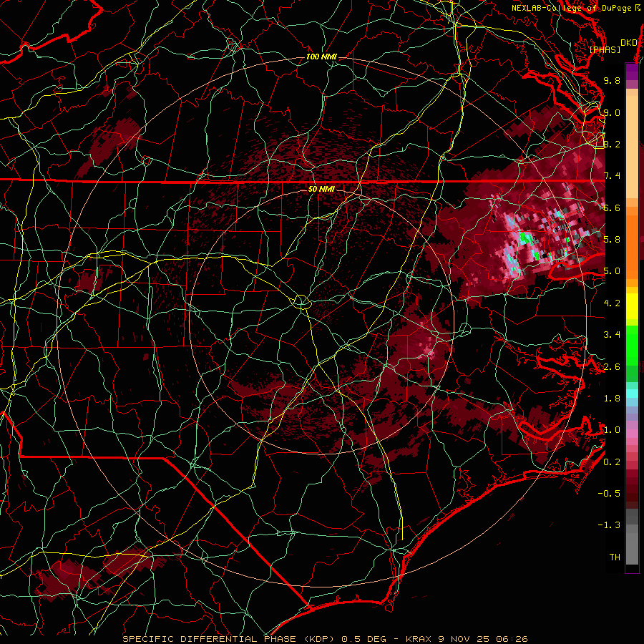644x644 pixels.
Task: Select the -1.3 scale label
Action: click(609, 525)
